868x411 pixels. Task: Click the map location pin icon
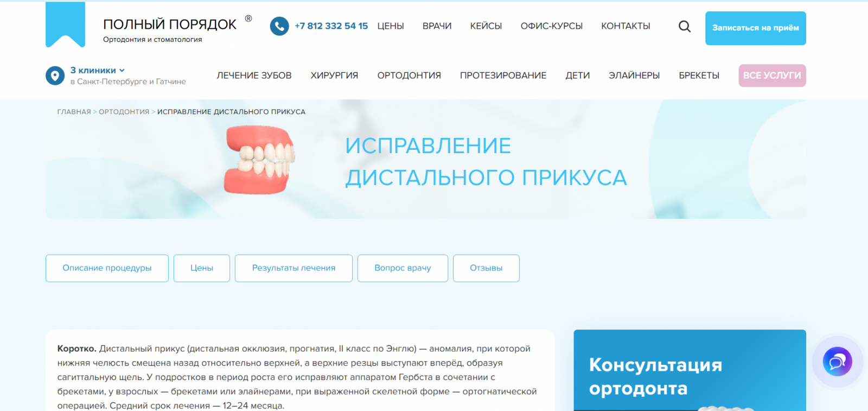(x=55, y=75)
